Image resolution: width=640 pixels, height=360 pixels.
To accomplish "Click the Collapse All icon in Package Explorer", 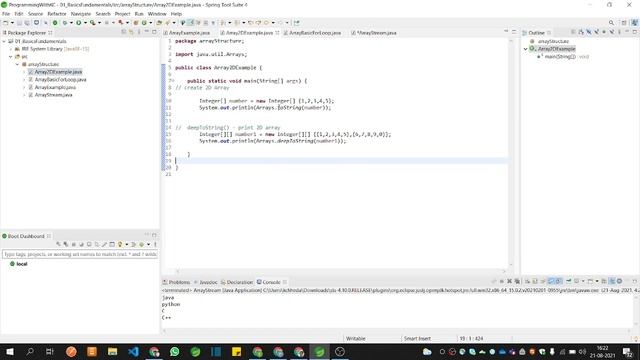I will (124, 32).
